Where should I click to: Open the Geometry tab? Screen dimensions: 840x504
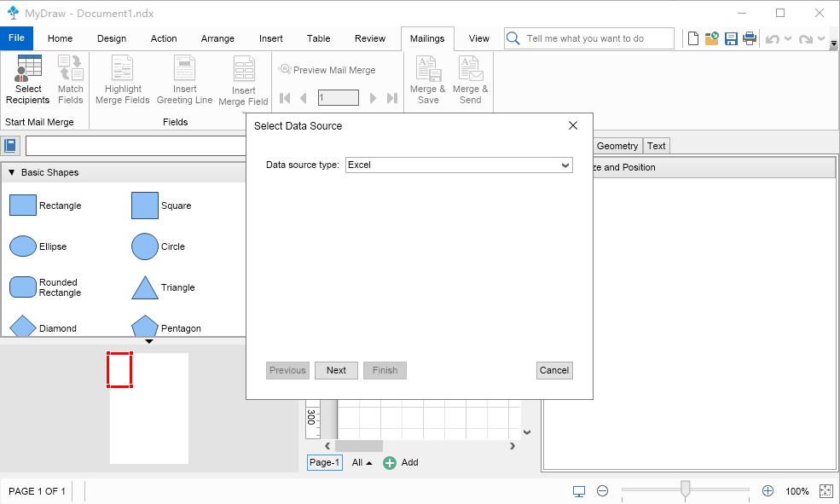[617, 146]
